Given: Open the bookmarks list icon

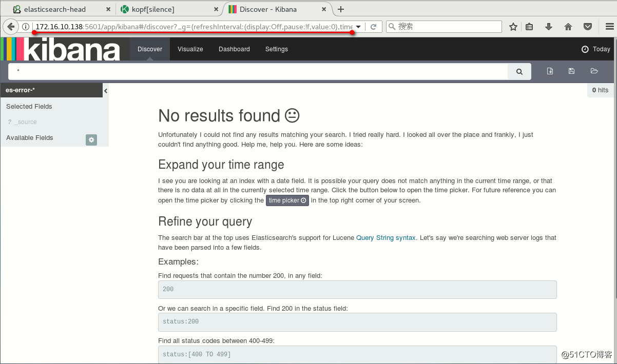Looking at the screenshot, I should pyautogui.click(x=530, y=27).
